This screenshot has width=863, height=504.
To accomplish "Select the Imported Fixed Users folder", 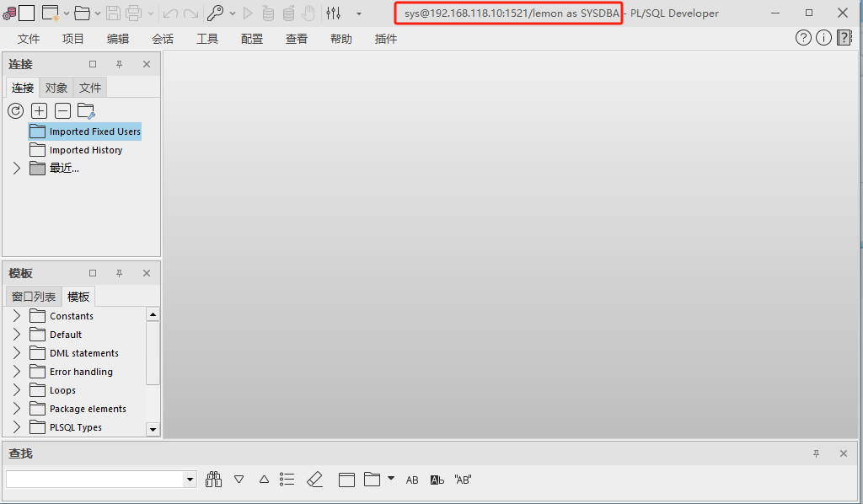I will (85, 131).
